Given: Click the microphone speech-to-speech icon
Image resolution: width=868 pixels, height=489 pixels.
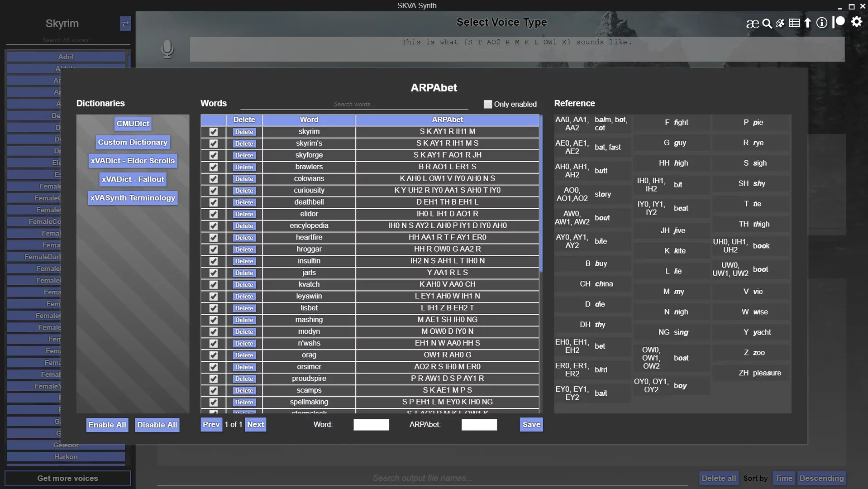Looking at the screenshot, I should 167,49.
